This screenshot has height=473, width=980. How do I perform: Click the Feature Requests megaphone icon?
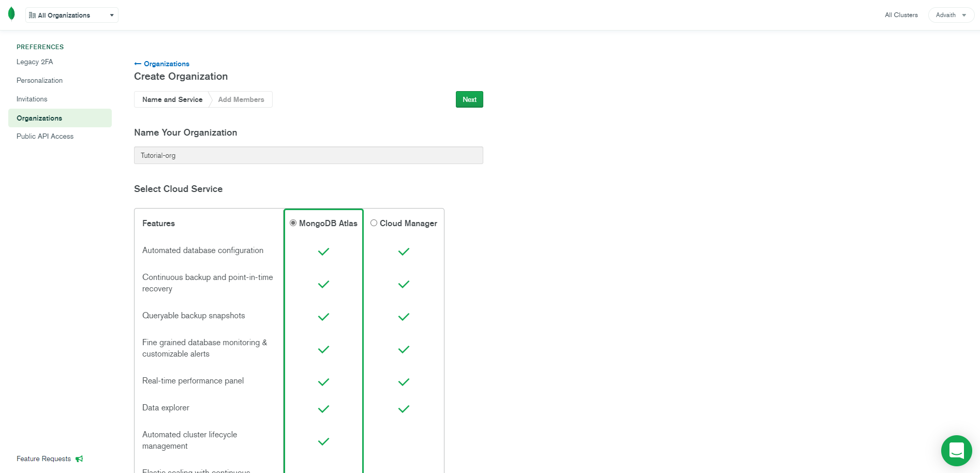[79, 459]
